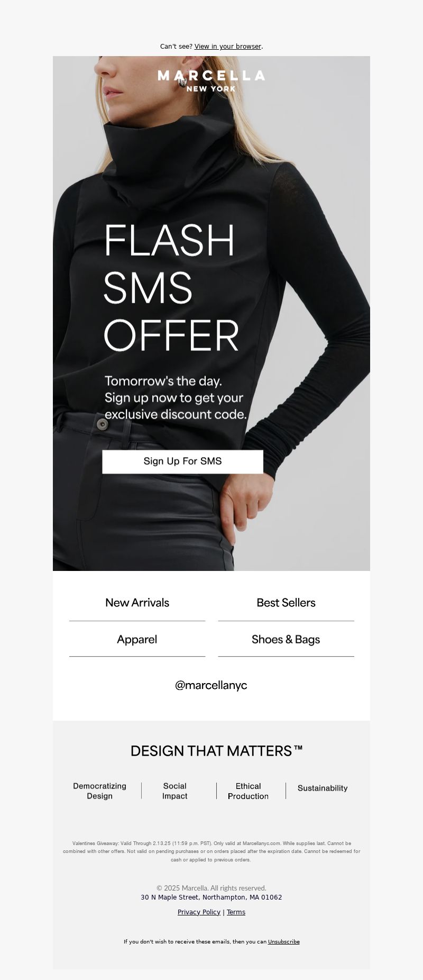Click the FLASH SMS OFFER headline
Viewport: 423px width, 980px height.
171,287
